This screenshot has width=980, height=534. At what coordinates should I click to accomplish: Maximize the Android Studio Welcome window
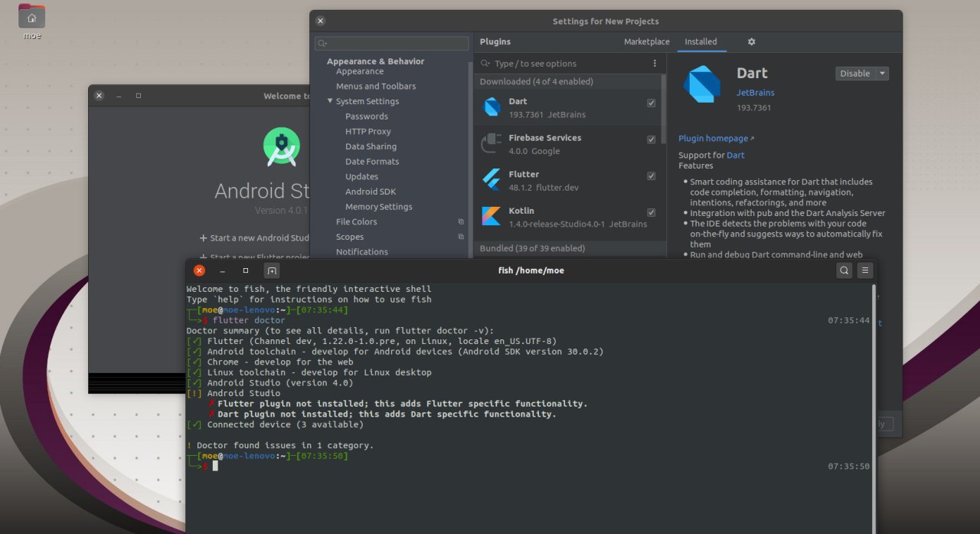139,96
